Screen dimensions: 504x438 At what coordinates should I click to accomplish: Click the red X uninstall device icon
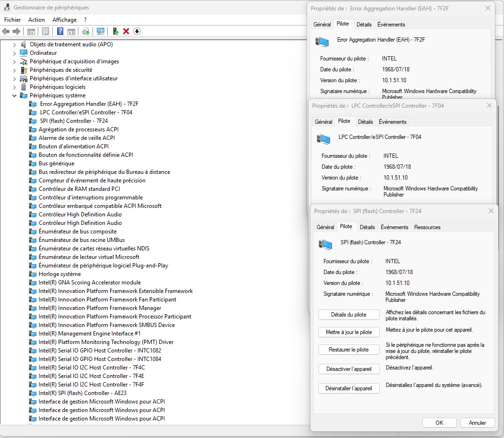click(126, 31)
